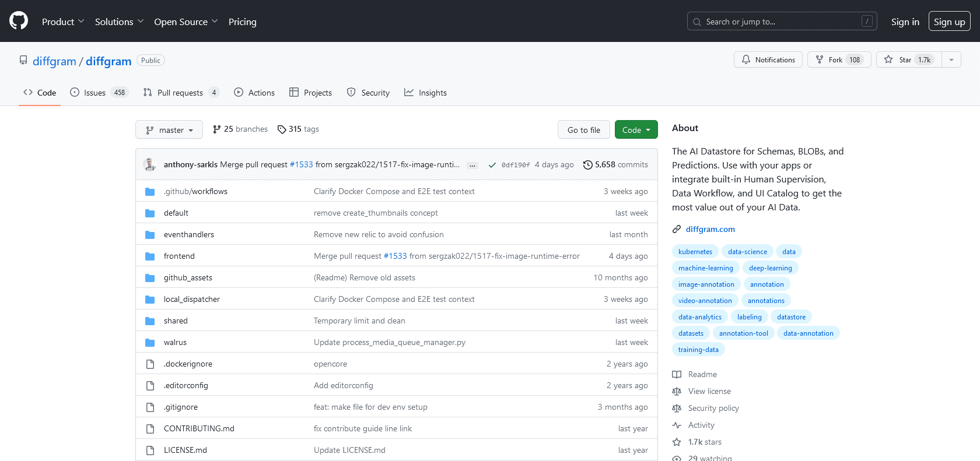The width and height of the screenshot is (980, 461).
Task: Switch to the Actions tab
Action: pos(254,93)
